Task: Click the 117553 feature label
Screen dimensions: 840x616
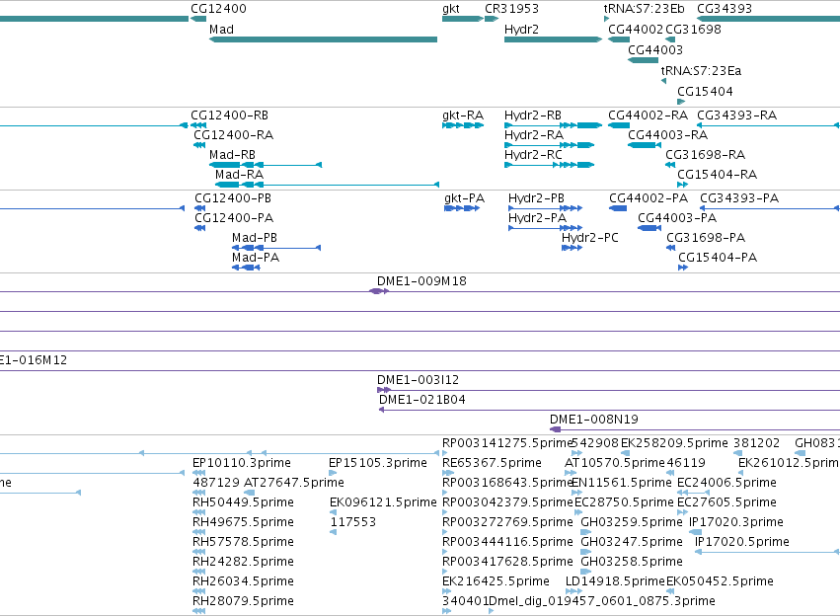Action: [x=352, y=522]
